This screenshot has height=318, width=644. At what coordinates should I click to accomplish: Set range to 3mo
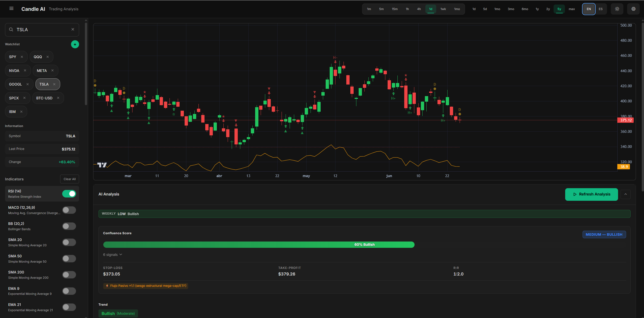[x=511, y=9]
